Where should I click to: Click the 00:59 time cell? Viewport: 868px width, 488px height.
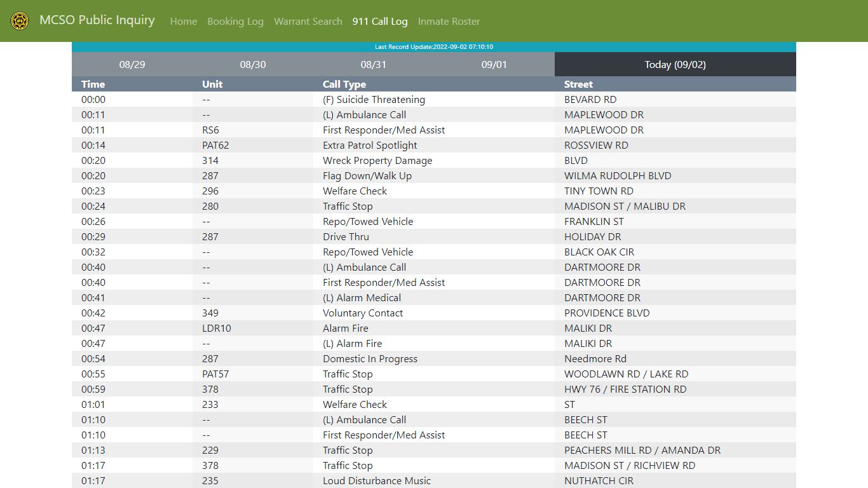[x=132, y=389]
